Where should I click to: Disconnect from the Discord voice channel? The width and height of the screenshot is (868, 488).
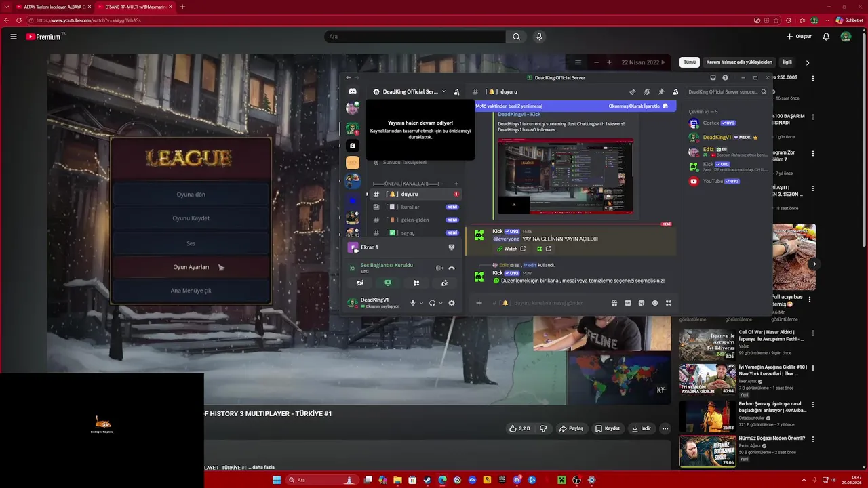click(452, 268)
